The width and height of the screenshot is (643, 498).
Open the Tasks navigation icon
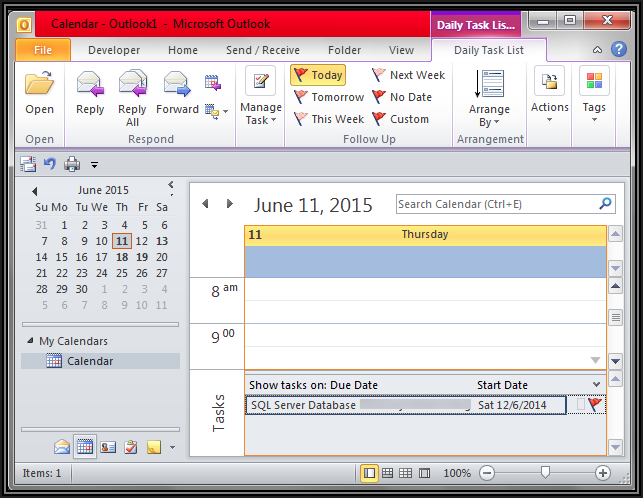click(131, 447)
